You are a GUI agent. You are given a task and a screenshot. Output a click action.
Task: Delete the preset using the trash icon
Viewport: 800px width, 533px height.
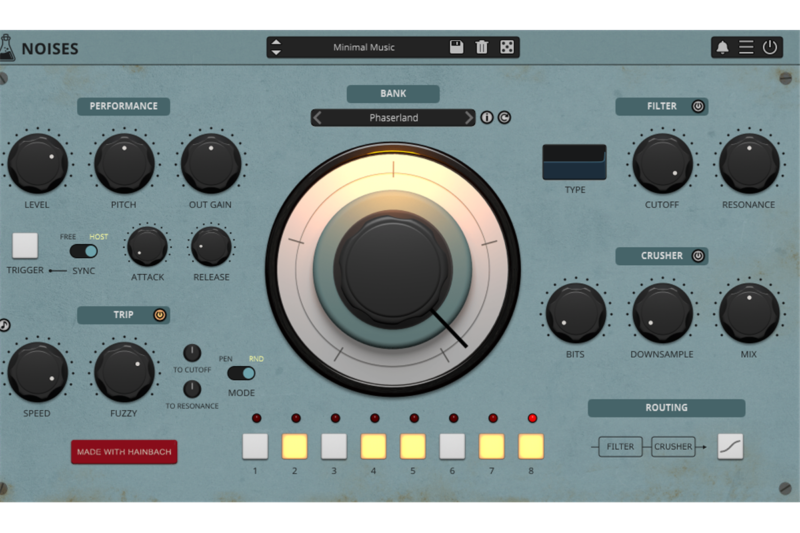(482, 47)
